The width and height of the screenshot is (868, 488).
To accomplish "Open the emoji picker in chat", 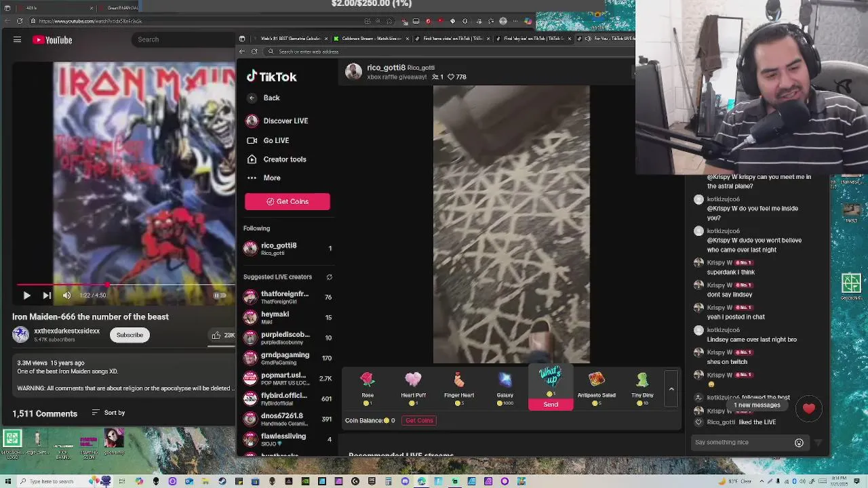I will click(799, 443).
